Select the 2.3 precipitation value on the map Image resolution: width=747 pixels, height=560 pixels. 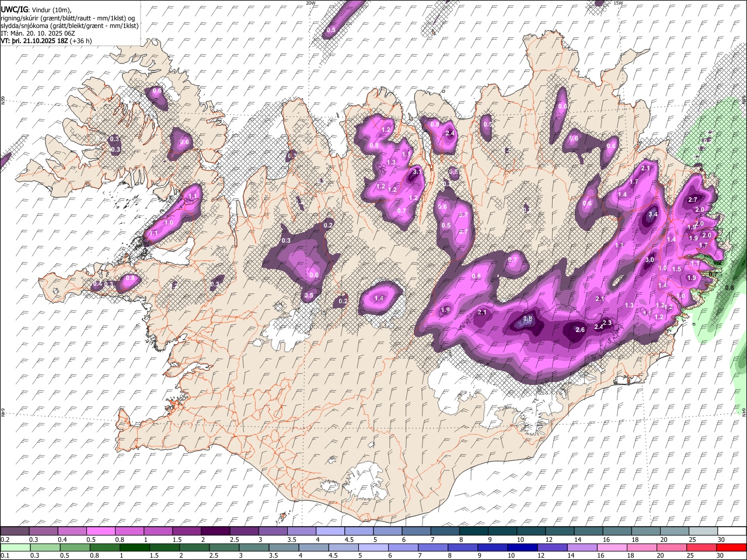[607, 323]
